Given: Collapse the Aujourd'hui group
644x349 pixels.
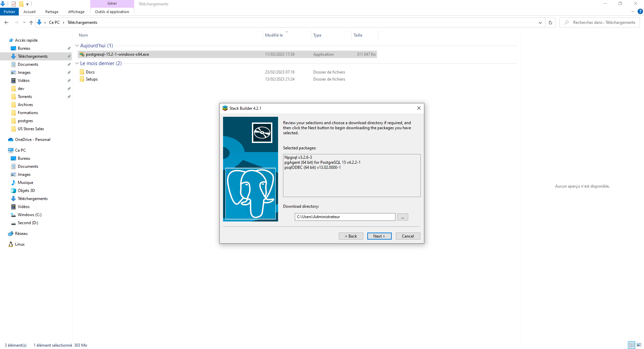Looking at the screenshot, I should 77,46.
